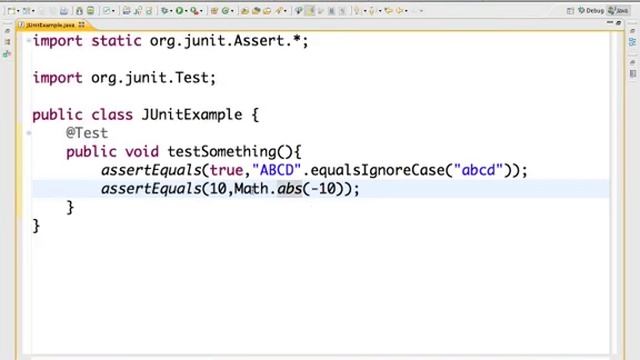Minimize the editor area
The width and height of the screenshot is (640, 360).
coord(610,23)
